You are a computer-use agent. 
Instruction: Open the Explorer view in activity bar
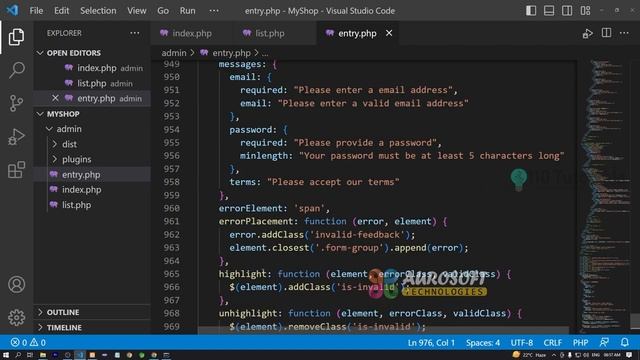(x=16, y=37)
